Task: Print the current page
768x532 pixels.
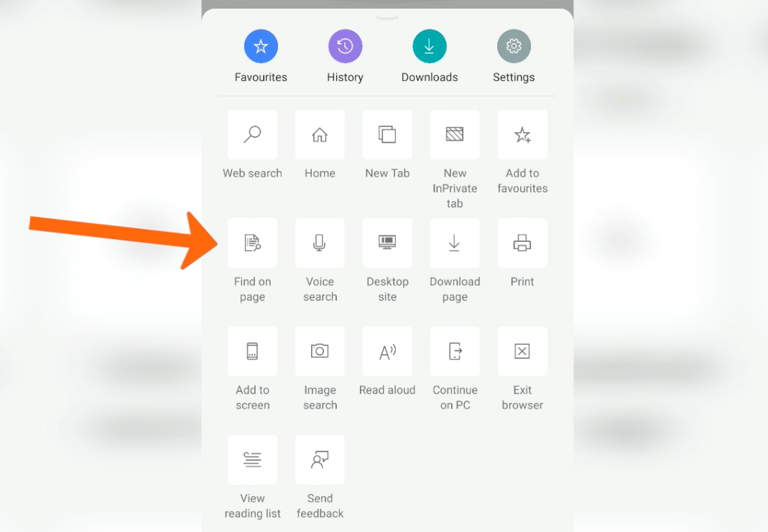Action: coord(522,243)
